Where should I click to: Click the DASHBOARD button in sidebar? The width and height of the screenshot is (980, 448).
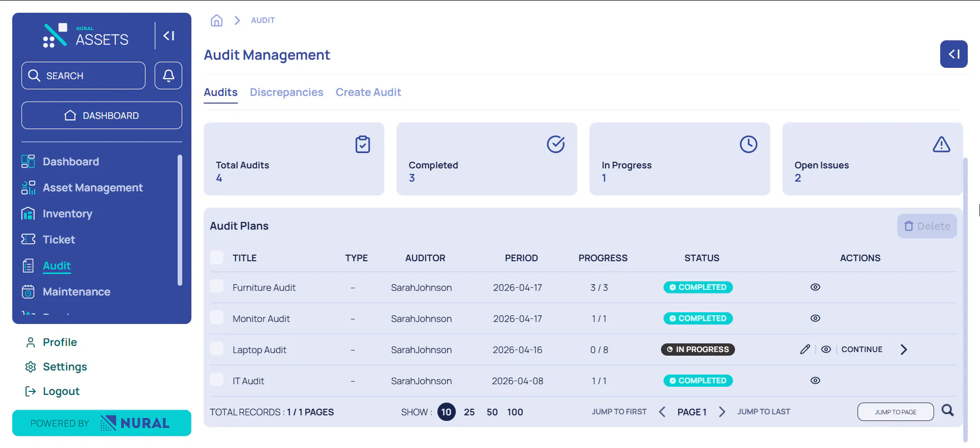(102, 115)
